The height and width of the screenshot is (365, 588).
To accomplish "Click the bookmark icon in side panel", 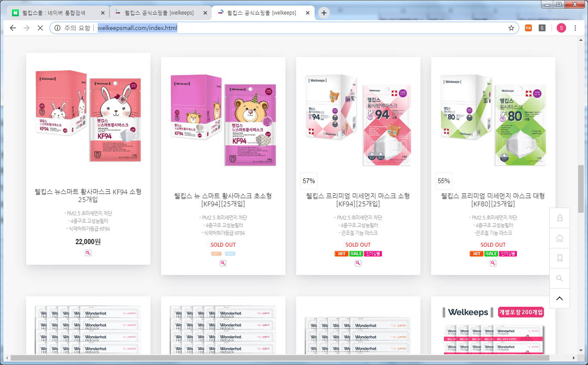I will tap(559, 258).
